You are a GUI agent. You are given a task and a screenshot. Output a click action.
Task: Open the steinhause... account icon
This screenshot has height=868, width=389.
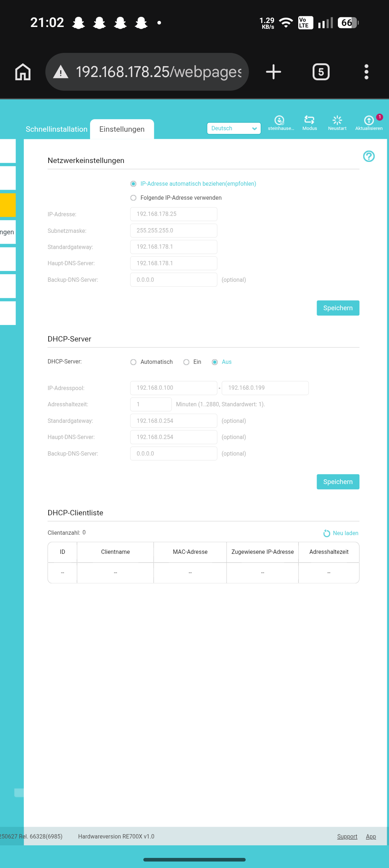(x=280, y=120)
